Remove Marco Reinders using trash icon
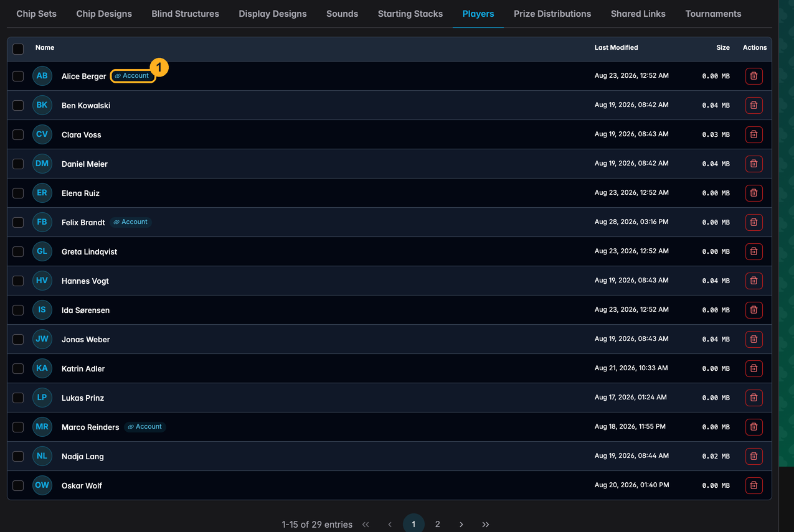794x532 pixels. [x=754, y=427]
